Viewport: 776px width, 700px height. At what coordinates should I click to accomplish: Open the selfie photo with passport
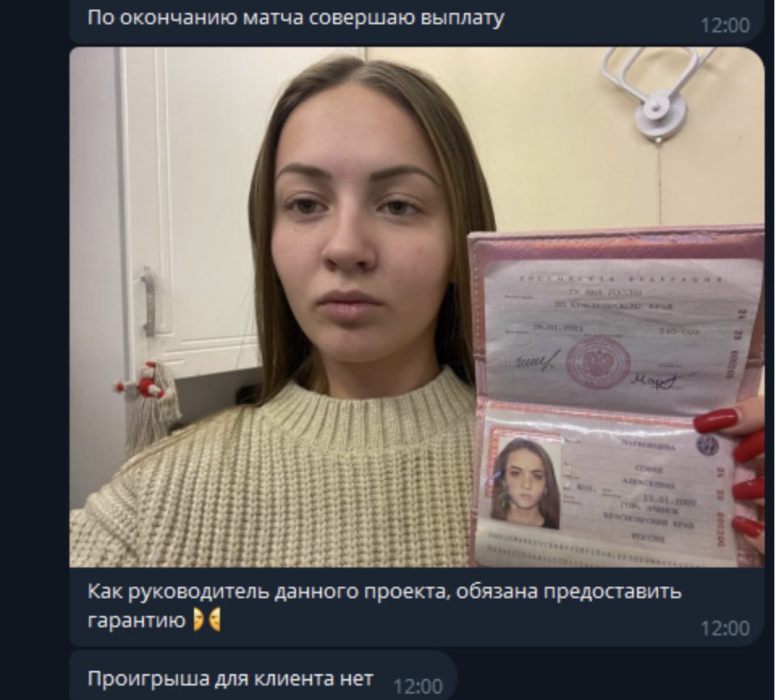(417, 307)
